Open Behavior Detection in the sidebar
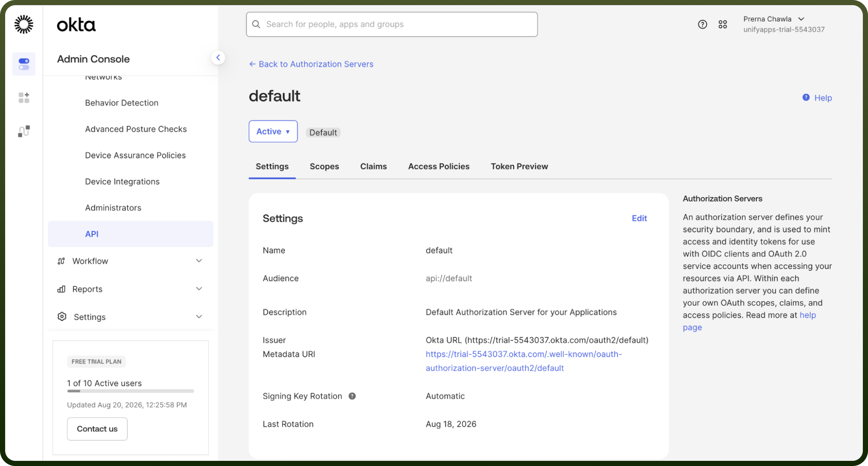 click(121, 103)
